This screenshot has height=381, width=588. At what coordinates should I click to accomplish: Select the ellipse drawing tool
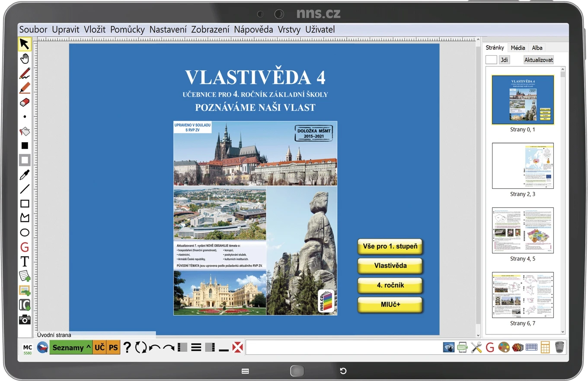click(x=25, y=233)
